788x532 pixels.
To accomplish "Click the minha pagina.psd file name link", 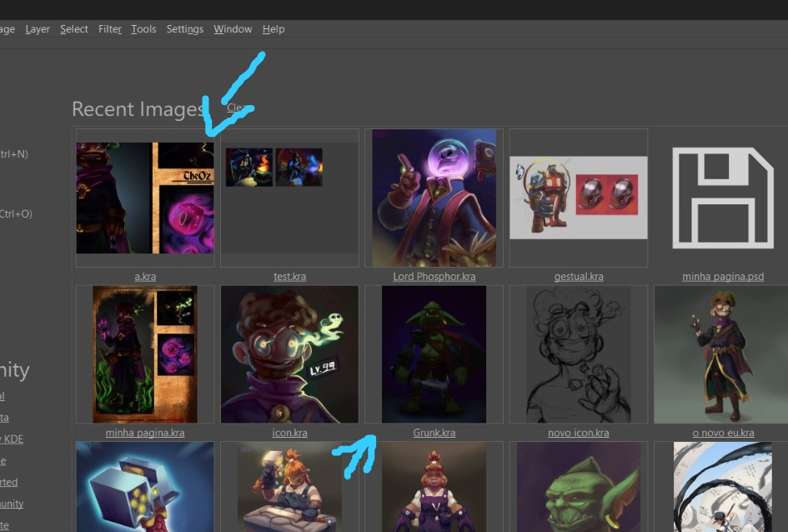I will click(723, 276).
